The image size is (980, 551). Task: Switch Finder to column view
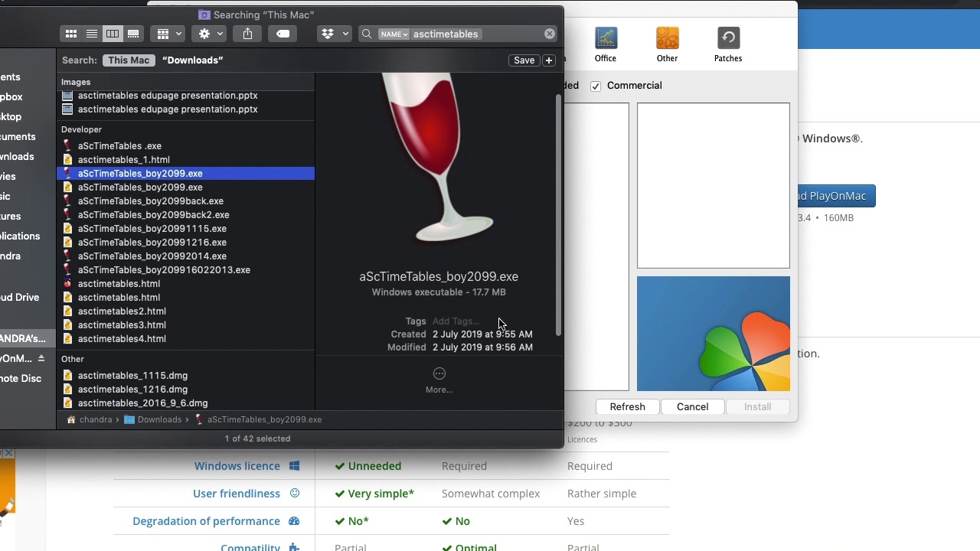tap(113, 34)
